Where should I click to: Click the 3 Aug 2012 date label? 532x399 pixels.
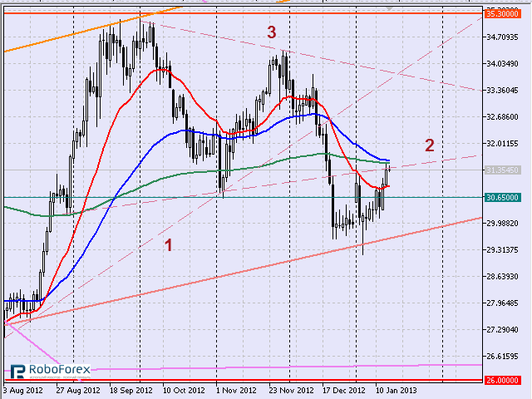coord(23,391)
